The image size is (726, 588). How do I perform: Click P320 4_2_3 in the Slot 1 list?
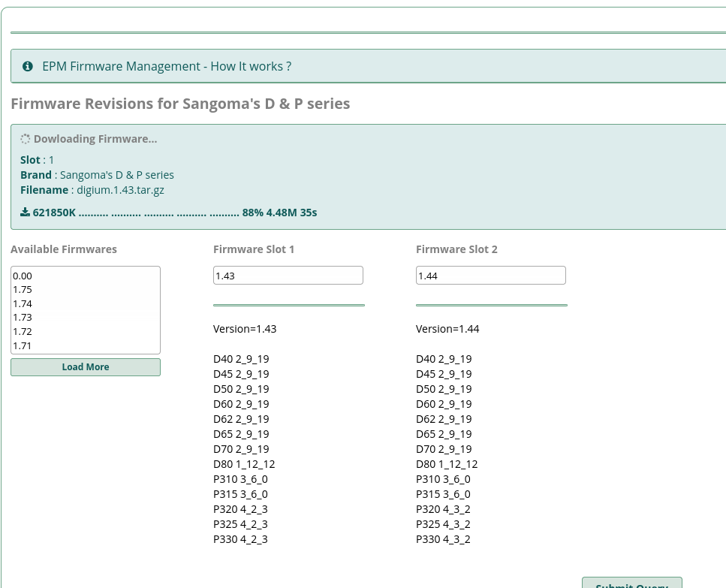tap(240, 509)
